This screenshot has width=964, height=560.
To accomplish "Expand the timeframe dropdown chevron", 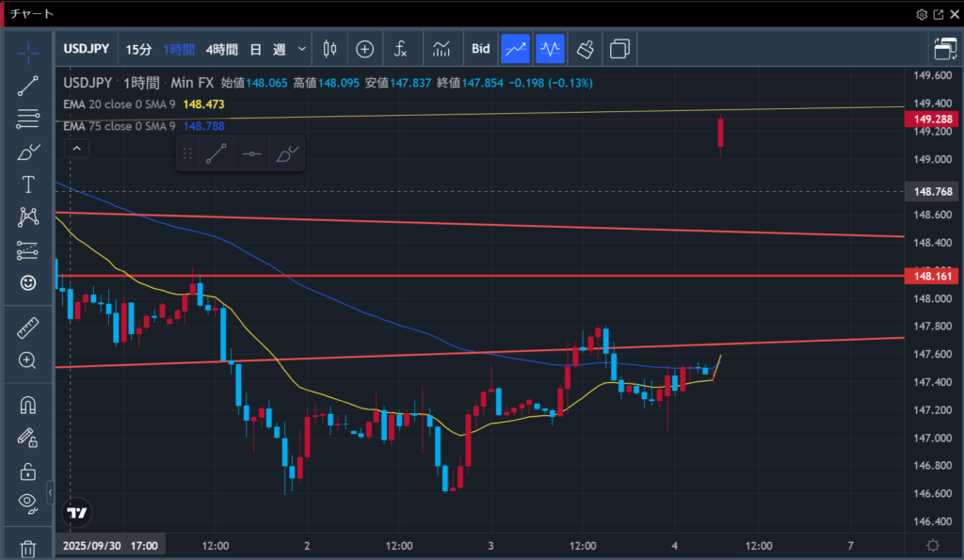I will [301, 49].
